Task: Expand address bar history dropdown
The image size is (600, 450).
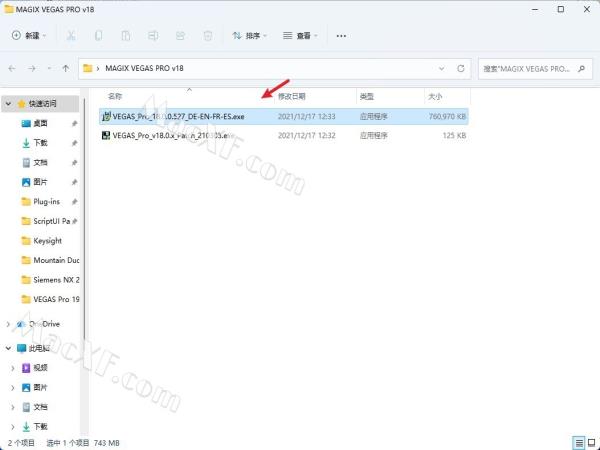Action: [442, 68]
